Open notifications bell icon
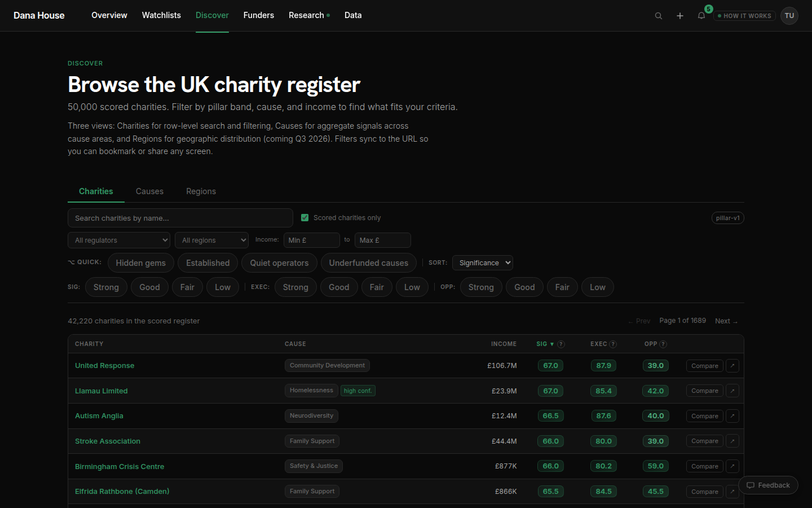 [x=701, y=16]
